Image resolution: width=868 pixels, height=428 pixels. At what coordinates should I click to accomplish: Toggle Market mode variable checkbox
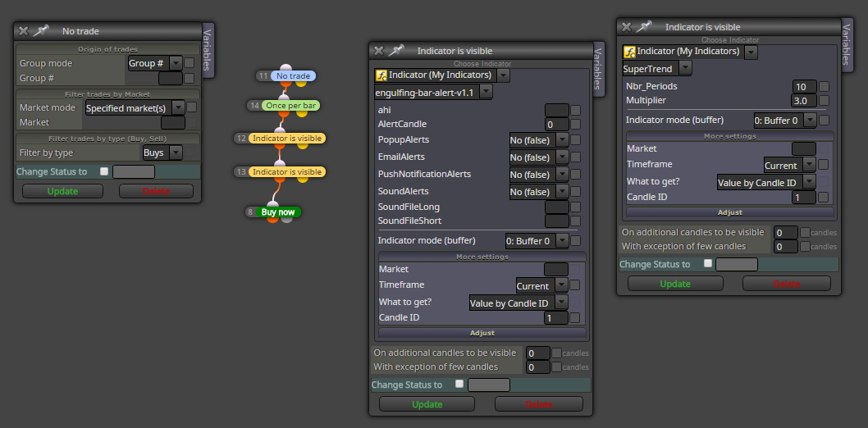click(x=191, y=107)
